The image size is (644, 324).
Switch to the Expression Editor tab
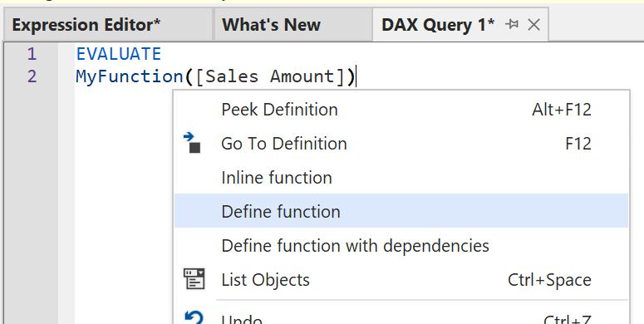pos(108,25)
